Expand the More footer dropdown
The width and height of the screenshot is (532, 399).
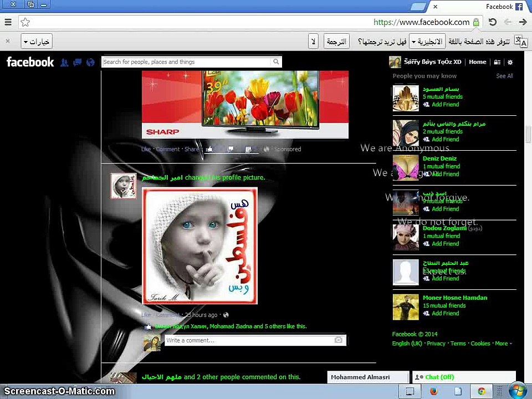tap(504, 344)
